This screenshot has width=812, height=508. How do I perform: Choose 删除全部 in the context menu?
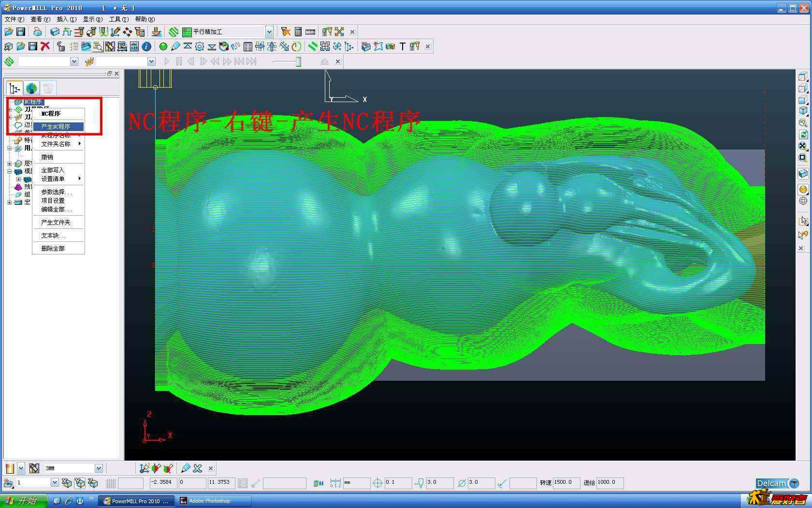58,249
